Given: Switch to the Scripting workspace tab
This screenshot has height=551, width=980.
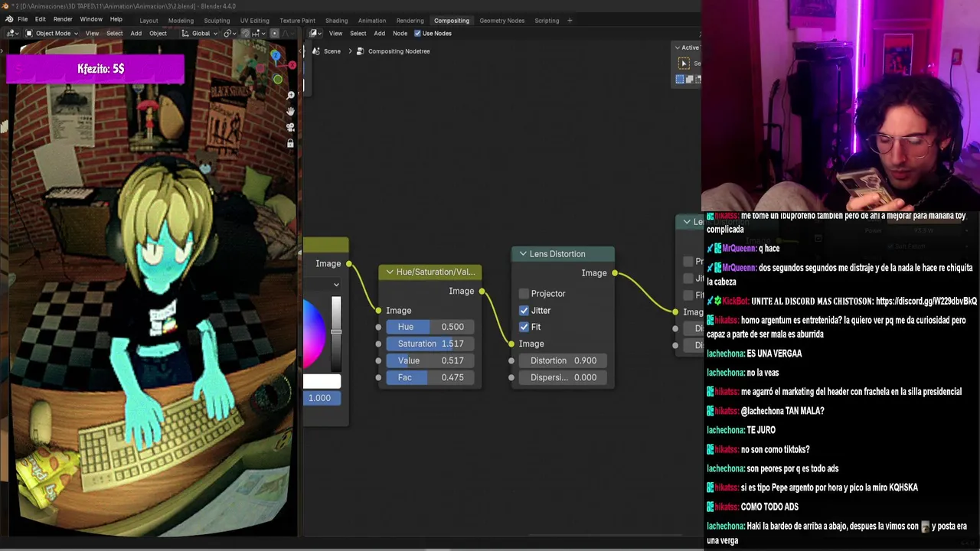Looking at the screenshot, I should (x=547, y=21).
